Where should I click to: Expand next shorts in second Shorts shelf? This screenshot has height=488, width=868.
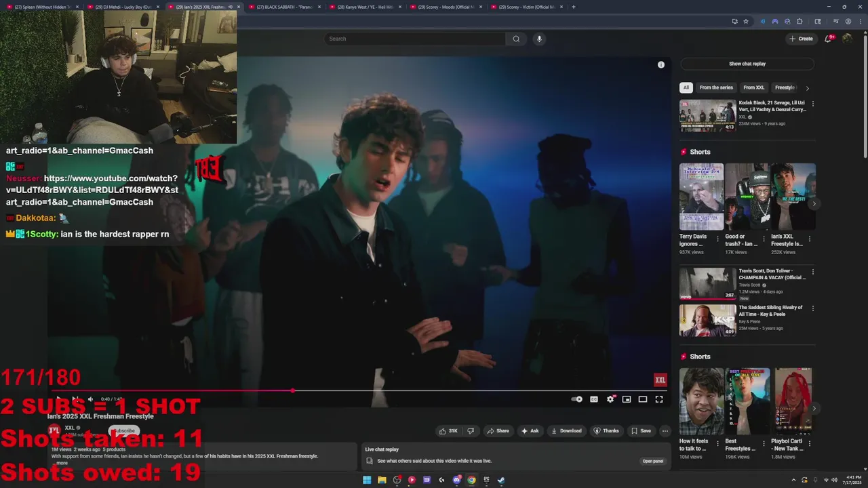[814, 408]
